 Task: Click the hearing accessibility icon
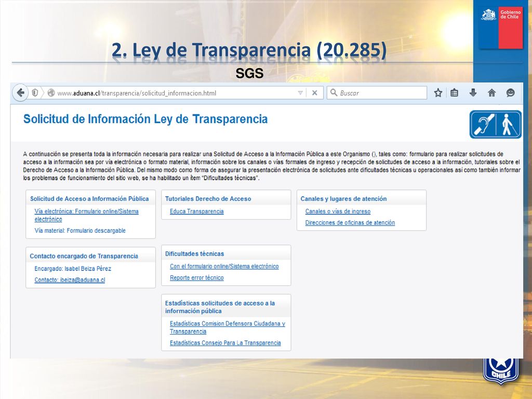483,125
